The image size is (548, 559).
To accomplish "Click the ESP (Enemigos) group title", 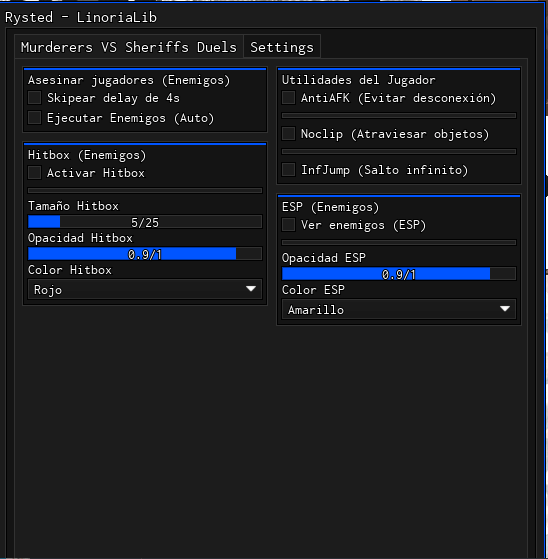I will [331, 207].
